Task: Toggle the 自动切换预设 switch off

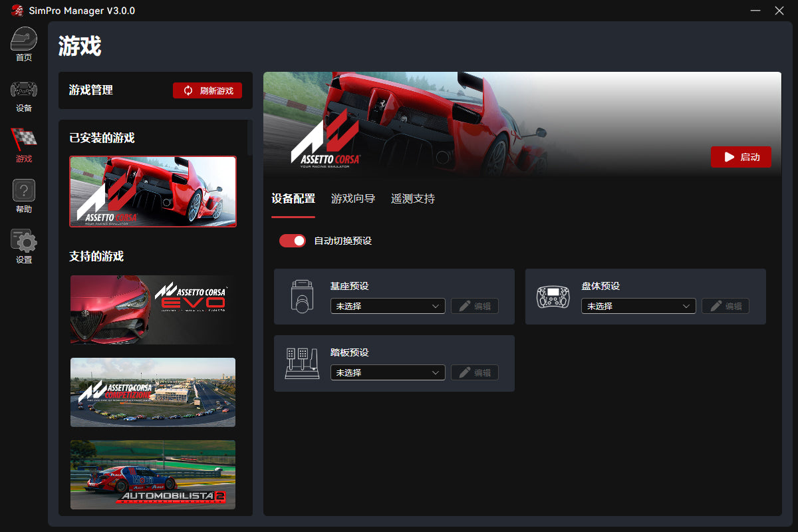Action: [x=293, y=241]
